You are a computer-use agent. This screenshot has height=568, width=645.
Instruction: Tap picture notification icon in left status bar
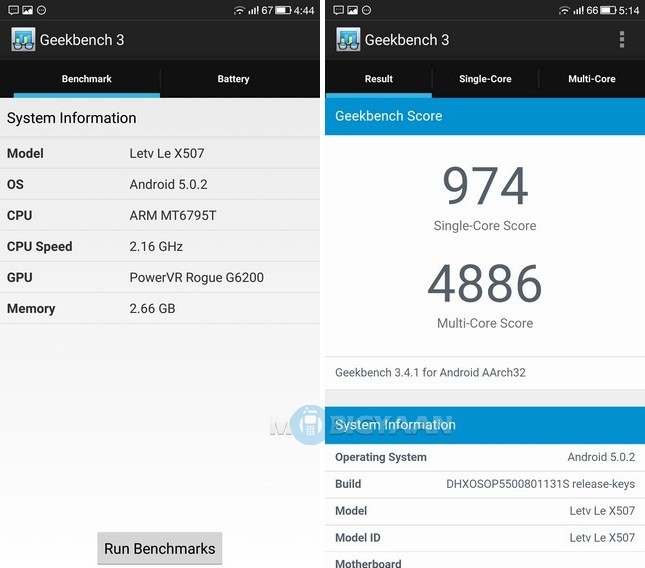click(x=28, y=10)
